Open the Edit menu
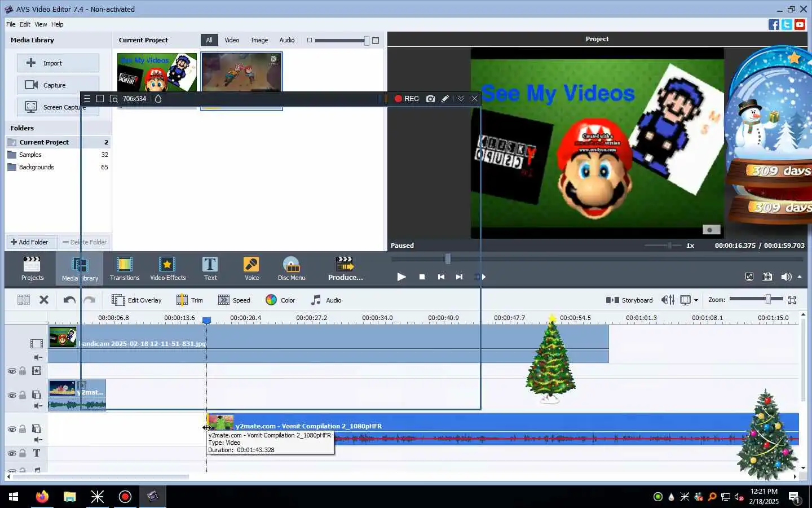812x508 pixels. 25,24
